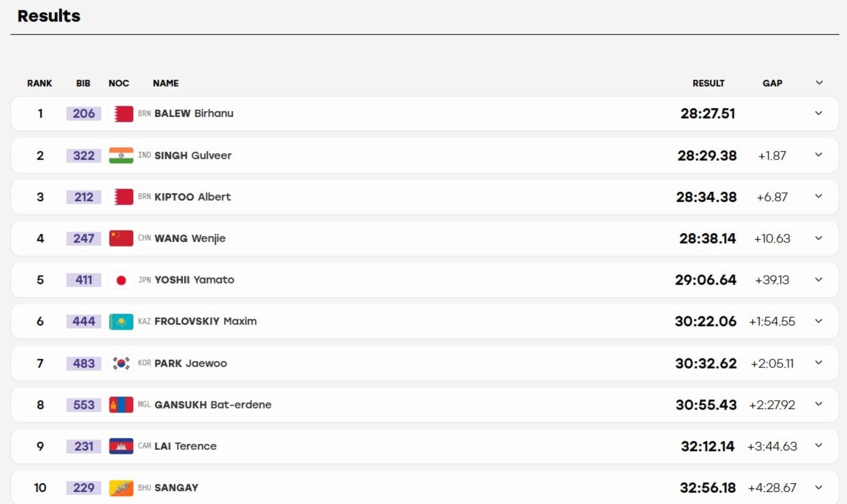Expand SINGH Gulveer's row details chevron

pos(818,154)
